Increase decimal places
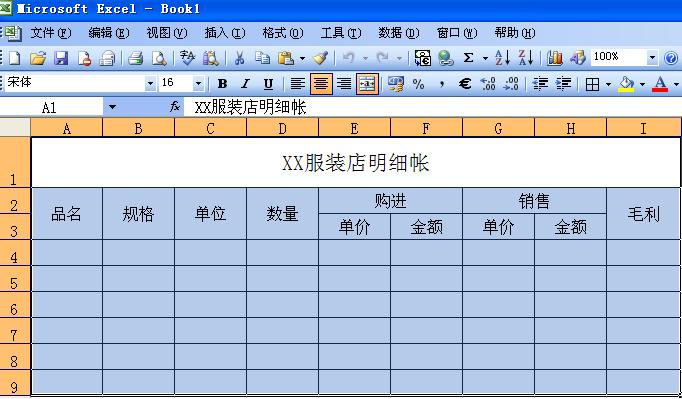Viewport: 682px width, 399px height. (x=488, y=84)
